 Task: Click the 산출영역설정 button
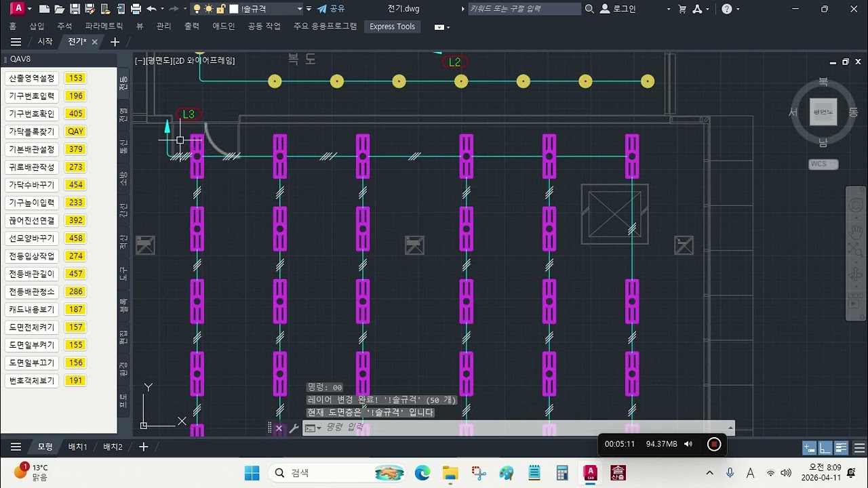31,78
